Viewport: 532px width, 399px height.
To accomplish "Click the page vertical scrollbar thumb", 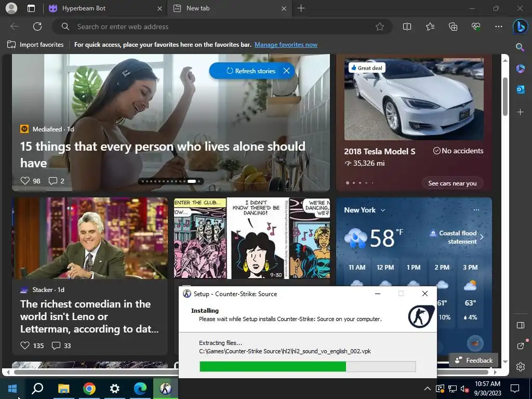I will coord(505,97).
